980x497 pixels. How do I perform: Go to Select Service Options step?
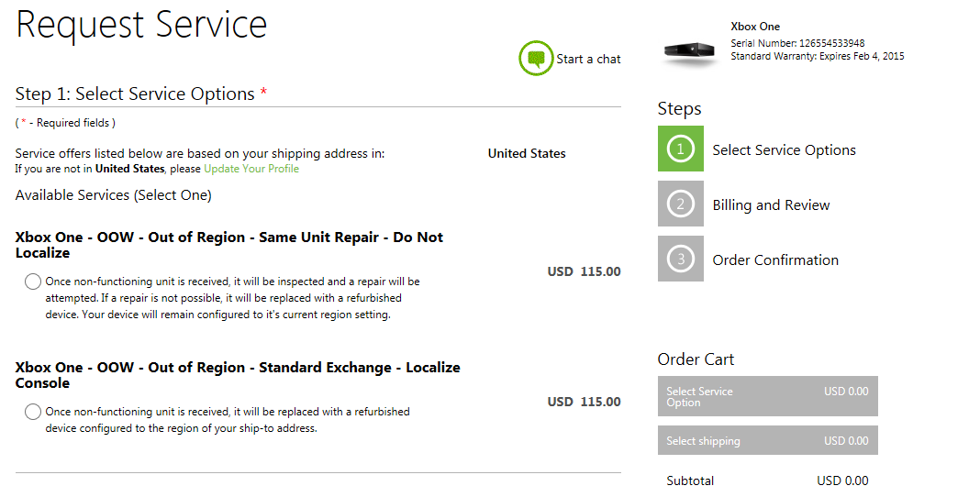click(784, 150)
